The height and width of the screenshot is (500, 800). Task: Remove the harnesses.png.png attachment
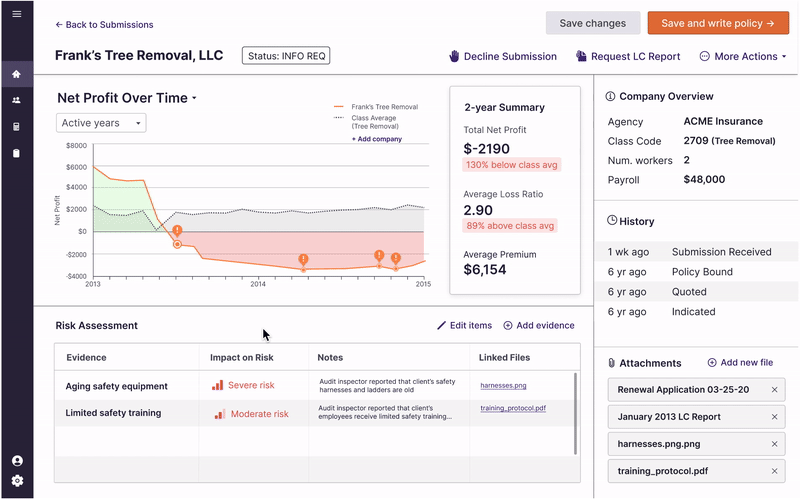[774, 444]
